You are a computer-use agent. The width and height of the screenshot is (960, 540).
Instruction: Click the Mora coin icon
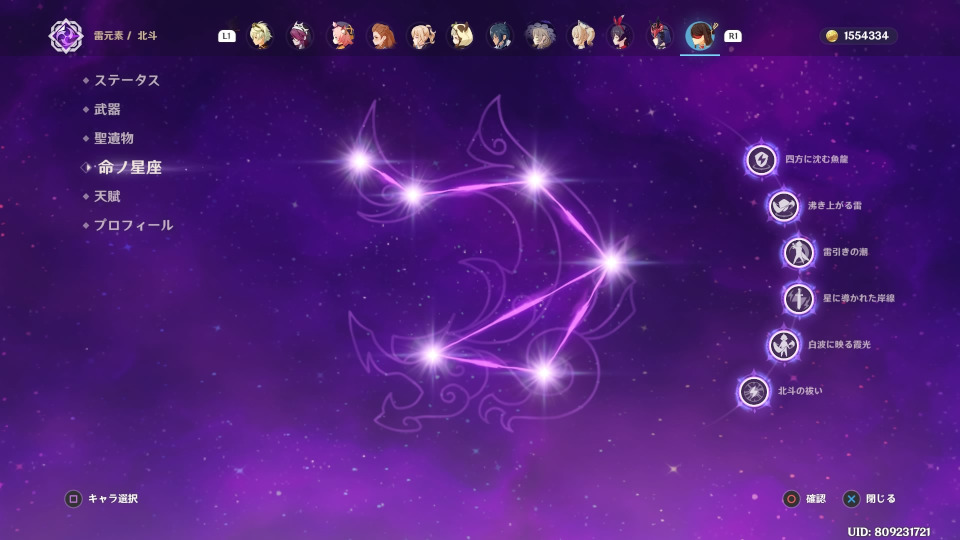pos(831,36)
